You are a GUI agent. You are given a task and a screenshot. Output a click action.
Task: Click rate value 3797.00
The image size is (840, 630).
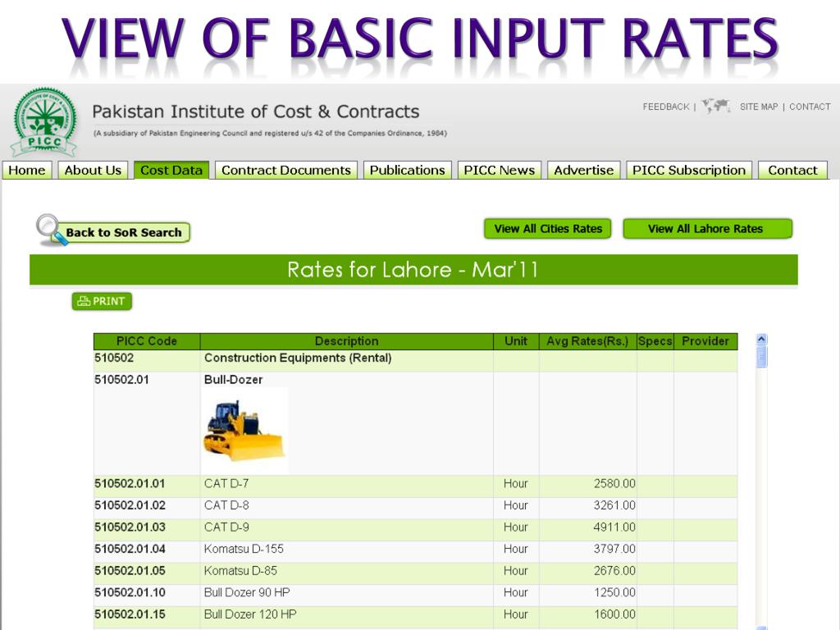click(x=614, y=549)
